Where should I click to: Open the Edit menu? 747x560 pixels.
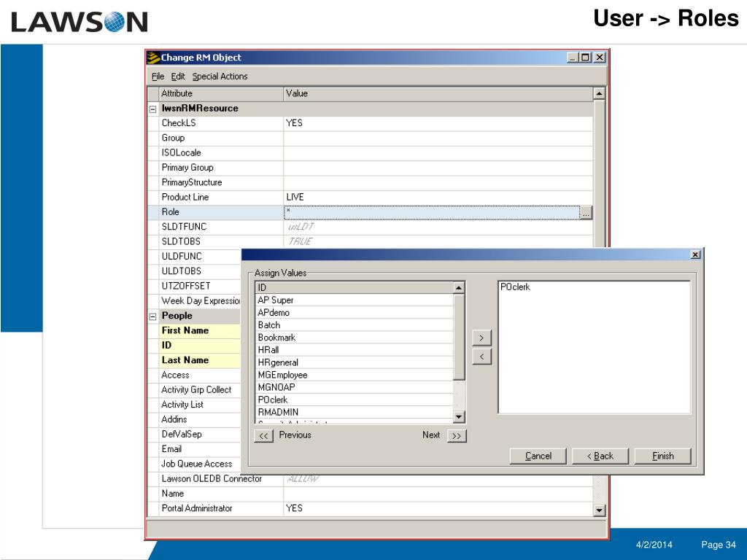(x=178, y=76)
